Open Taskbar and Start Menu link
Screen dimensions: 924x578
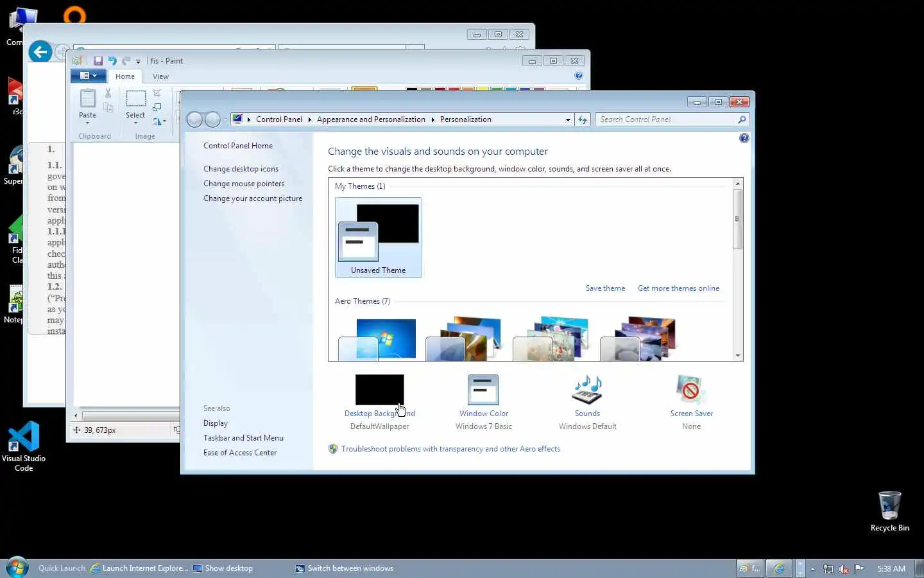243,438
